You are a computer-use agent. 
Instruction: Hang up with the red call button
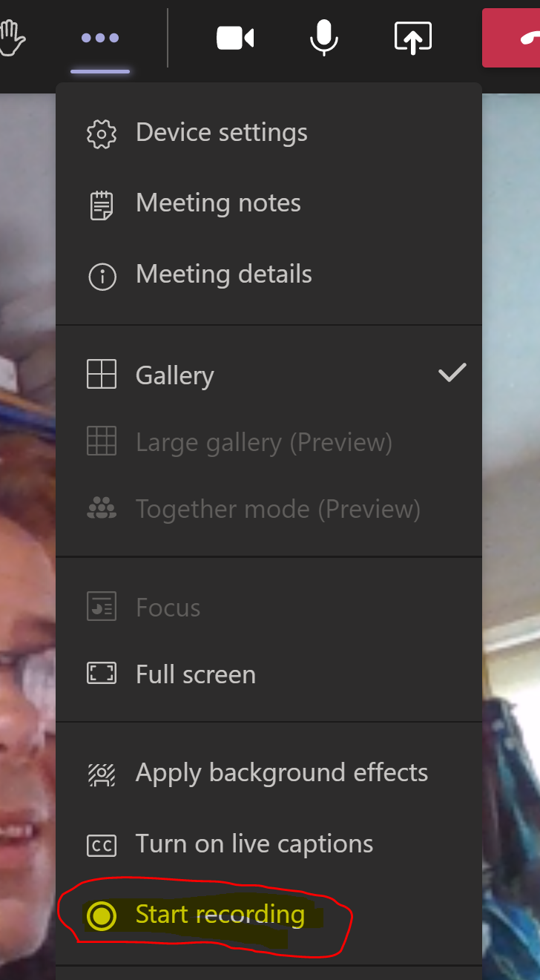point(511,38)
